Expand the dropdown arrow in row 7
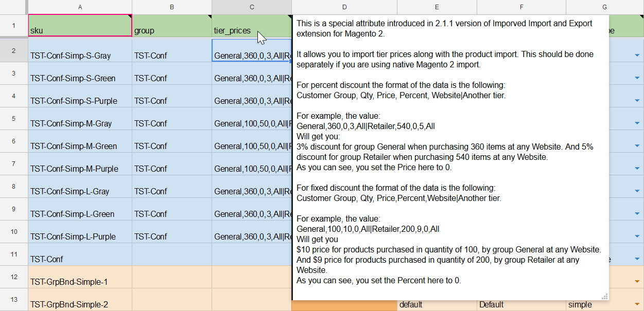 [x=637, y=169]
